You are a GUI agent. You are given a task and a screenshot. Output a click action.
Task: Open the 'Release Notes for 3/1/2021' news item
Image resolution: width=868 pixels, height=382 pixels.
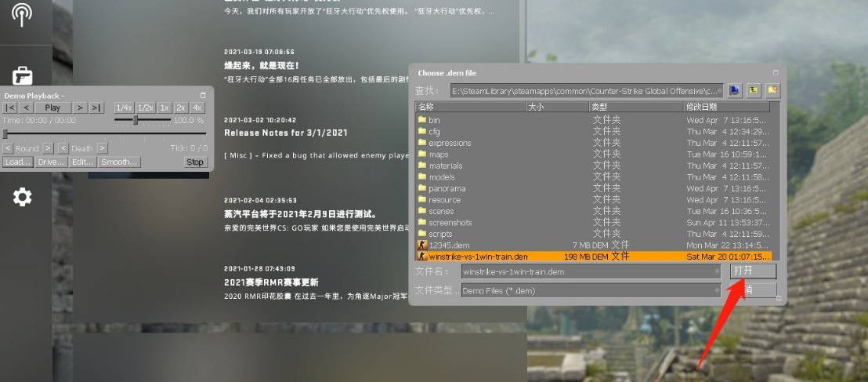286,133
